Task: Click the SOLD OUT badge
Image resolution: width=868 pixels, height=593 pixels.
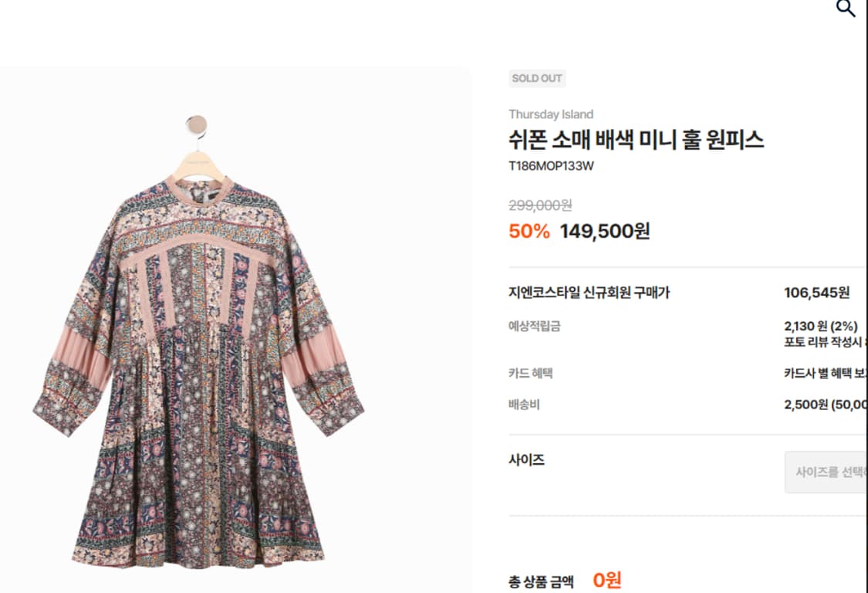Action: pos(536,78)
